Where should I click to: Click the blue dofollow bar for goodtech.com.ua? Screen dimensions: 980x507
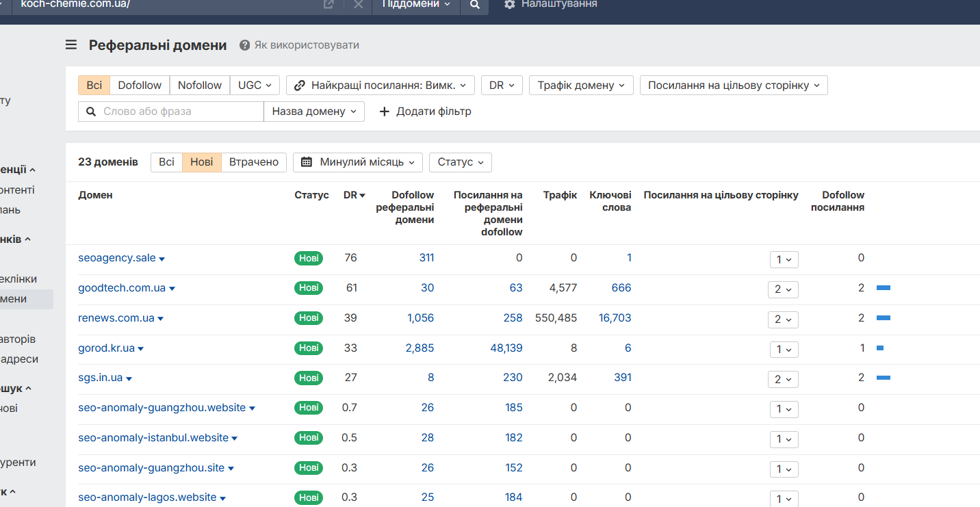[883, 288]
